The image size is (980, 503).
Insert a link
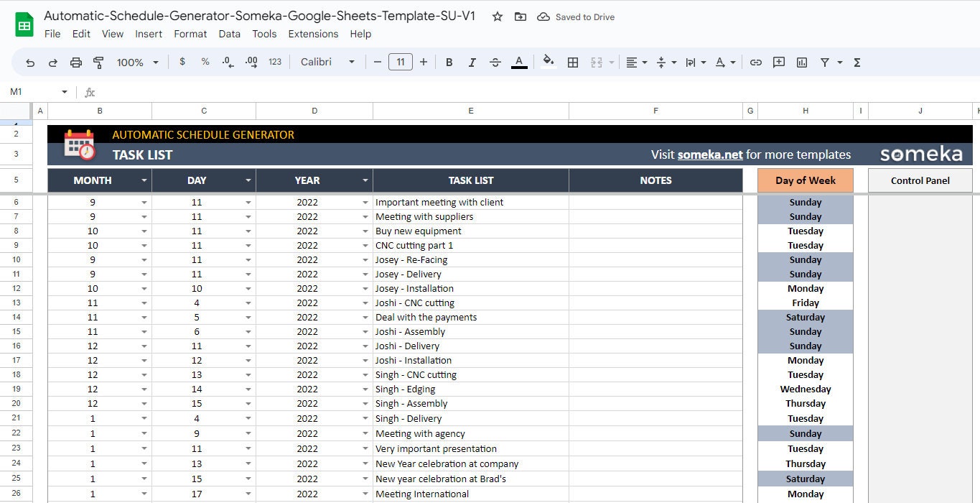tap(755, 62)
